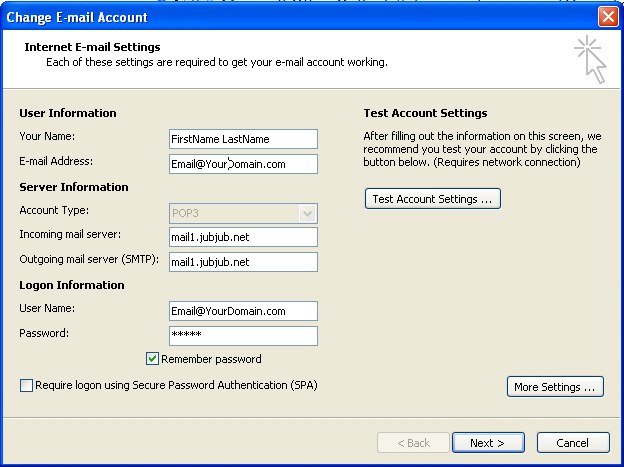Open the Account Type POP3 dropdown
This screenshot has width=624, height=467.
coord(243,213)
